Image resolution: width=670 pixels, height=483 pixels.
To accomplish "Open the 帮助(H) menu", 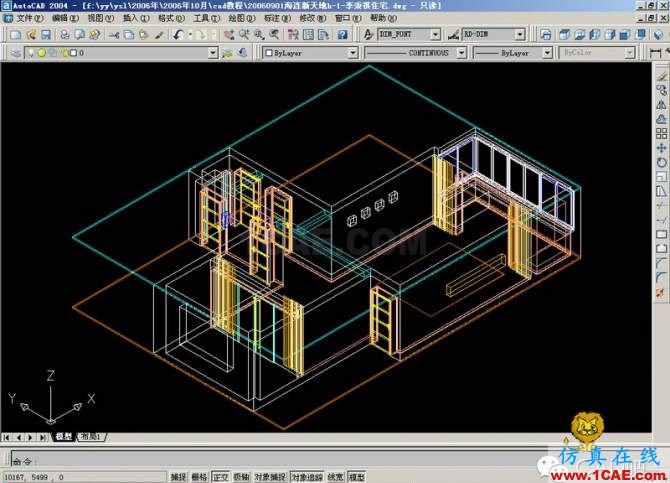I will point(383,18).
